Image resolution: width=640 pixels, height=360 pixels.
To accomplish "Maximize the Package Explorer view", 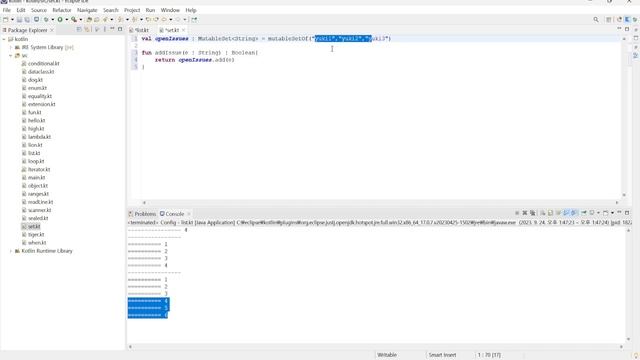I will pos(120,29).
